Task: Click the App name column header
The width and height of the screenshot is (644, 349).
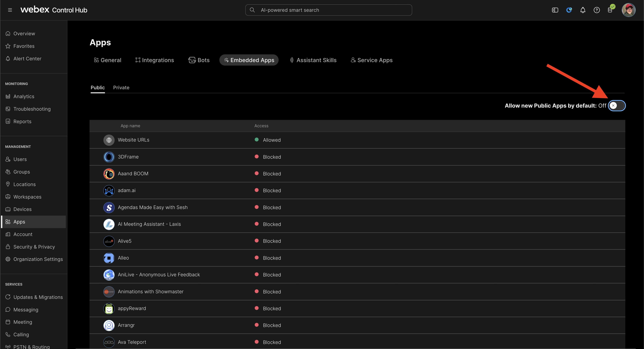Action: point(130,126)
